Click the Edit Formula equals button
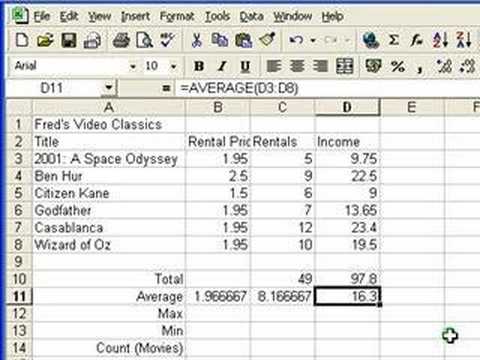This screenshot has width=480, height=360. point(166,88)
